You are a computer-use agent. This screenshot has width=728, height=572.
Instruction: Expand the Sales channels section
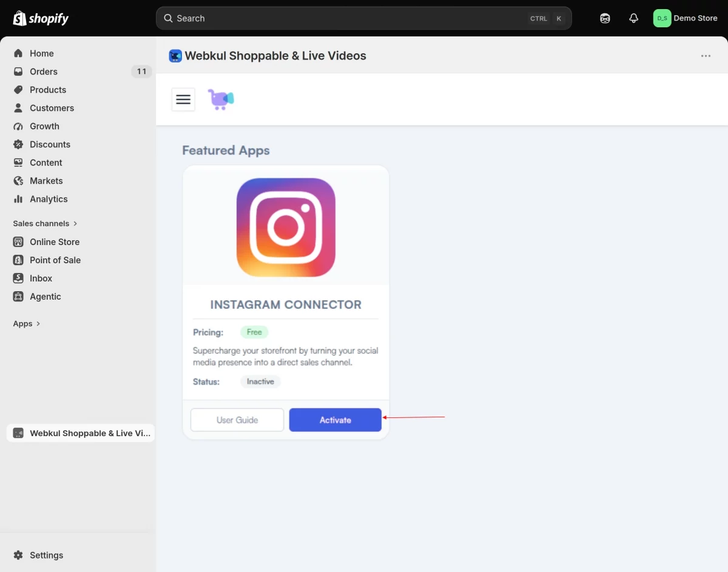[x=45, y=223]
